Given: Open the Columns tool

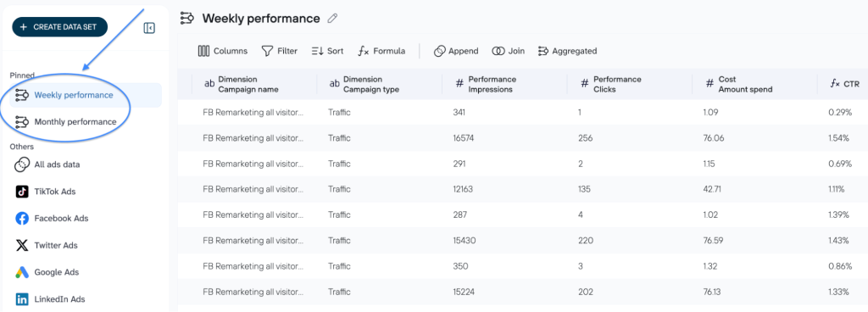Looking at the screenshot, I should (x=223, y=51).
